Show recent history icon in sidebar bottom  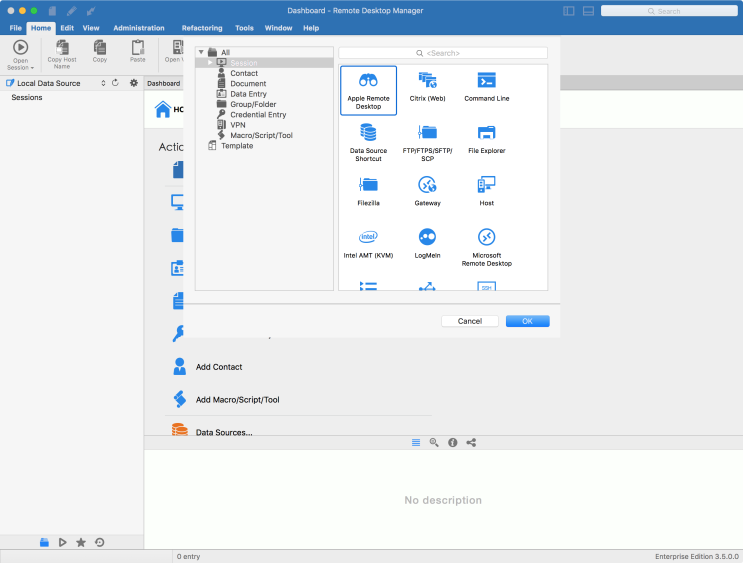(x=100, y=542)
